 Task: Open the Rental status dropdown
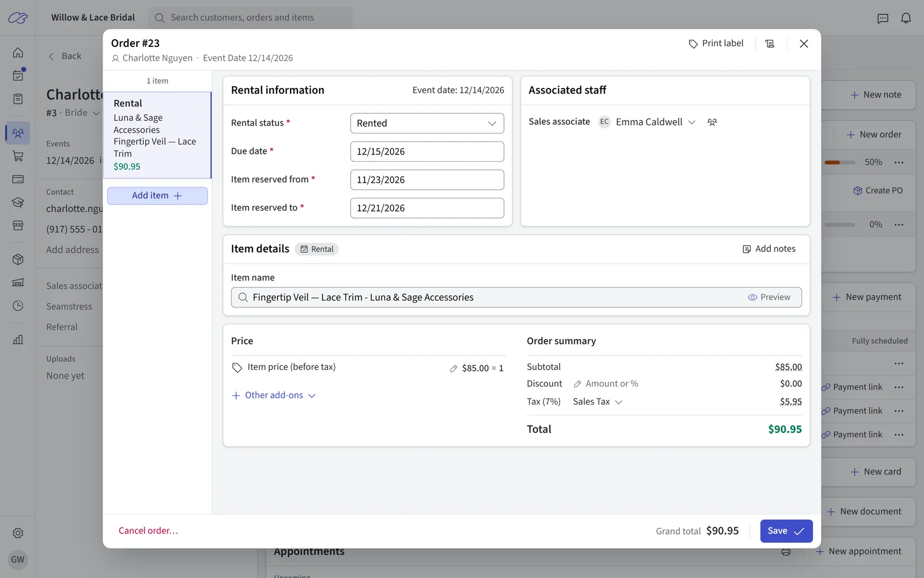[x=427, y=123]
